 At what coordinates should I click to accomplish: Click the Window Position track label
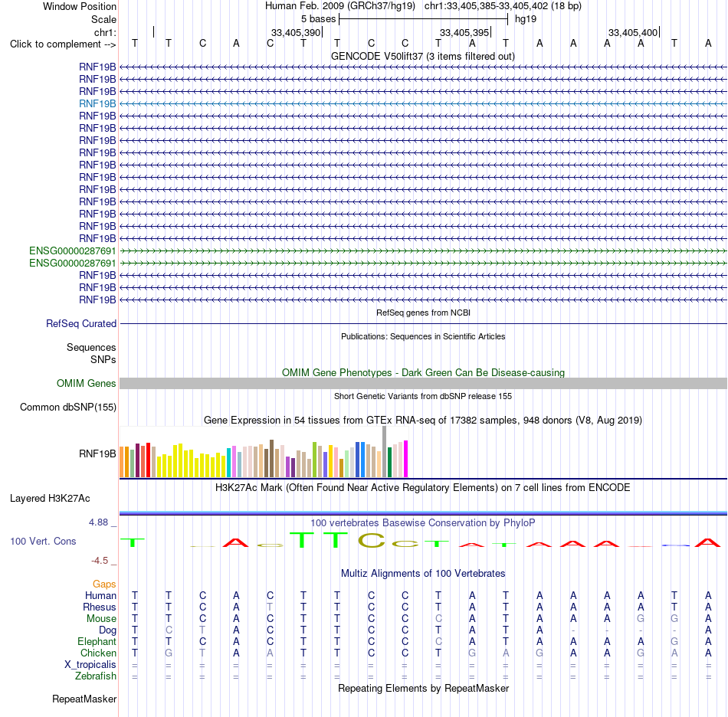click(x=80, y=6)
